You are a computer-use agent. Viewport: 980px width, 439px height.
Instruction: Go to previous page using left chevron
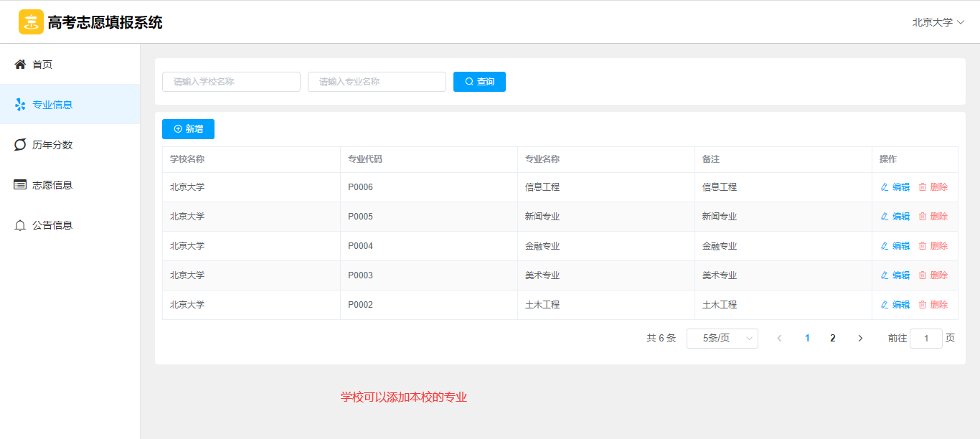click(x=779, y=339)
